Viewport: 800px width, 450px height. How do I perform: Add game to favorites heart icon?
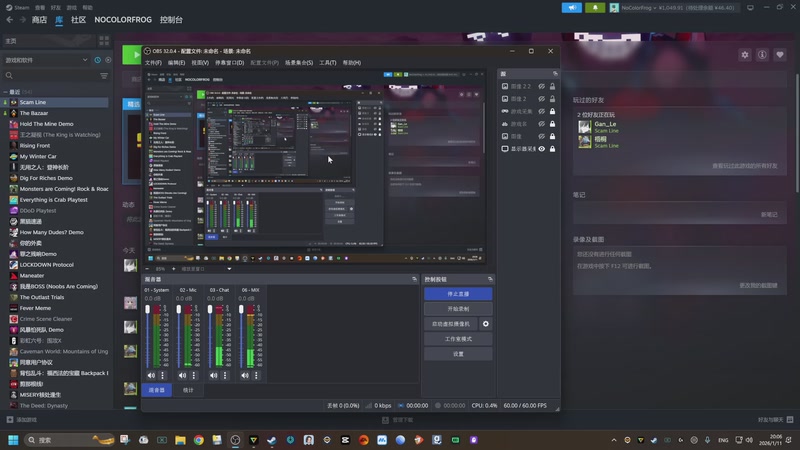point(780,55)
